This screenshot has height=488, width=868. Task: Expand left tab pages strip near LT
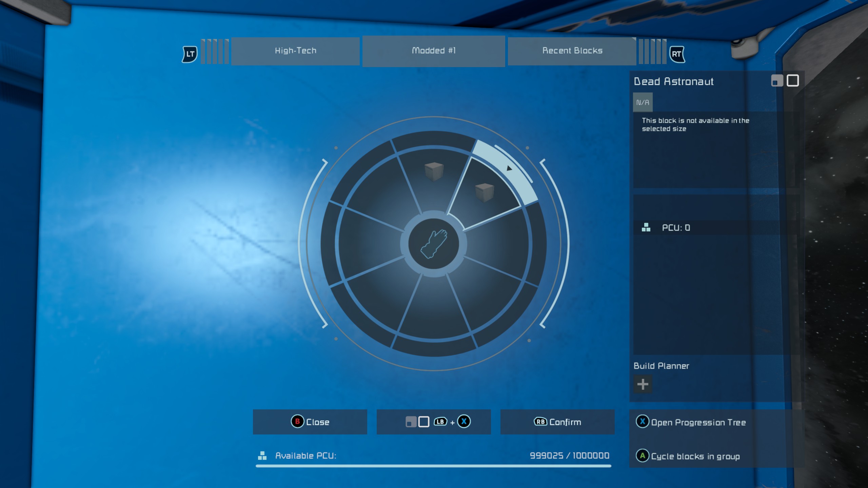[215, 51]
